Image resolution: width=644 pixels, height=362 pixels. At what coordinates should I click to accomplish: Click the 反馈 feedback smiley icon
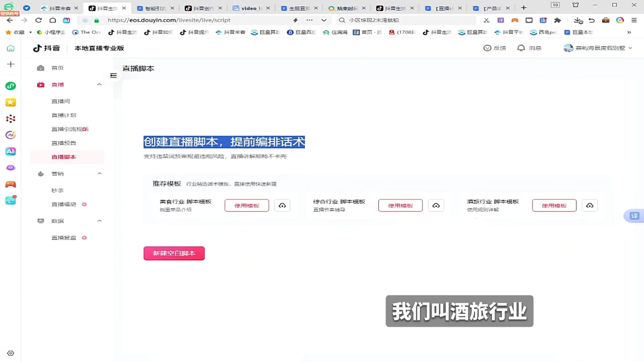[x=487, y=48]
